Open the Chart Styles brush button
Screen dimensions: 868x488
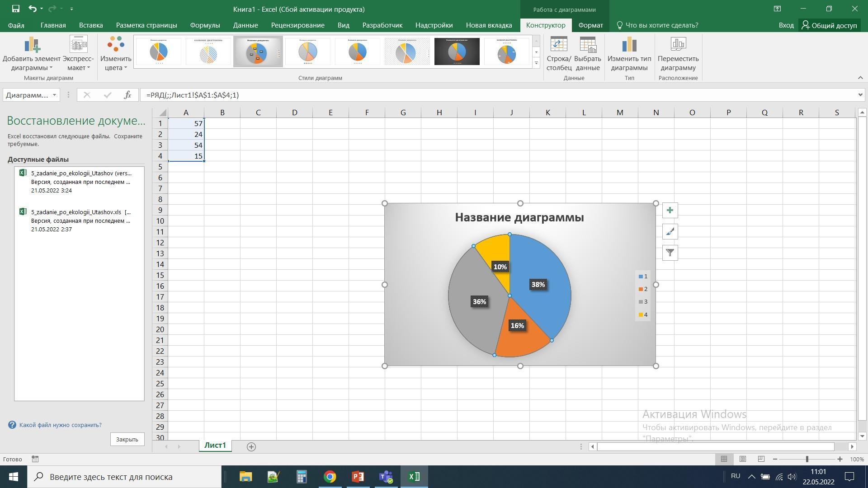[x=670, y=232]
